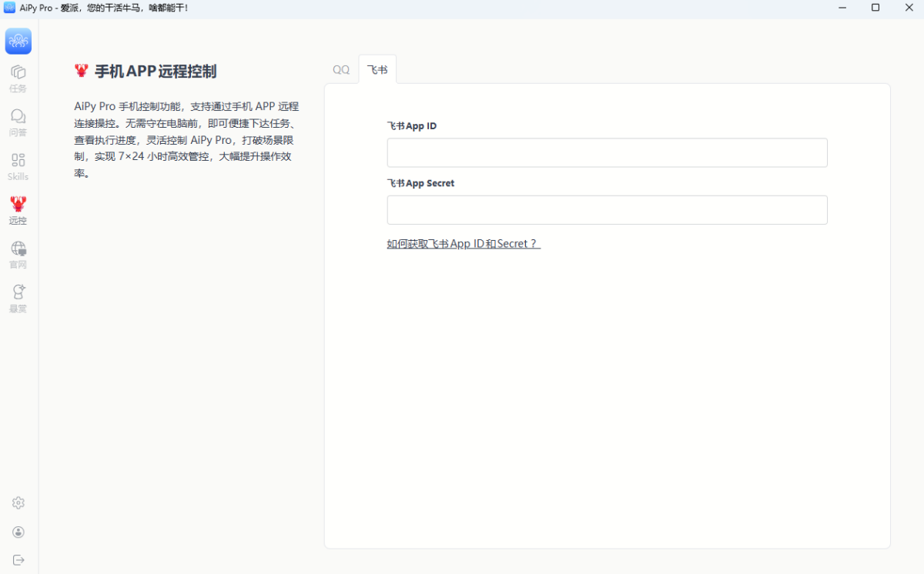Open the 如何获取飞书 App ID和Secret link
Image resolution: width=924 pixels, height=574 pixels.
(464, 244)
